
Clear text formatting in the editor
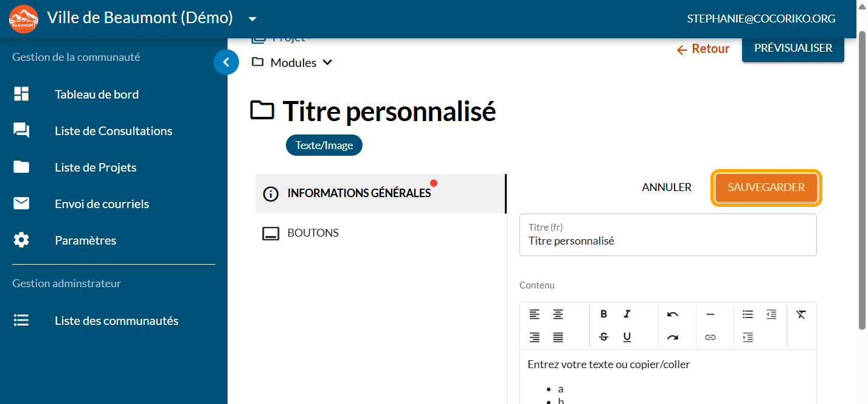[x=800, y=314]
